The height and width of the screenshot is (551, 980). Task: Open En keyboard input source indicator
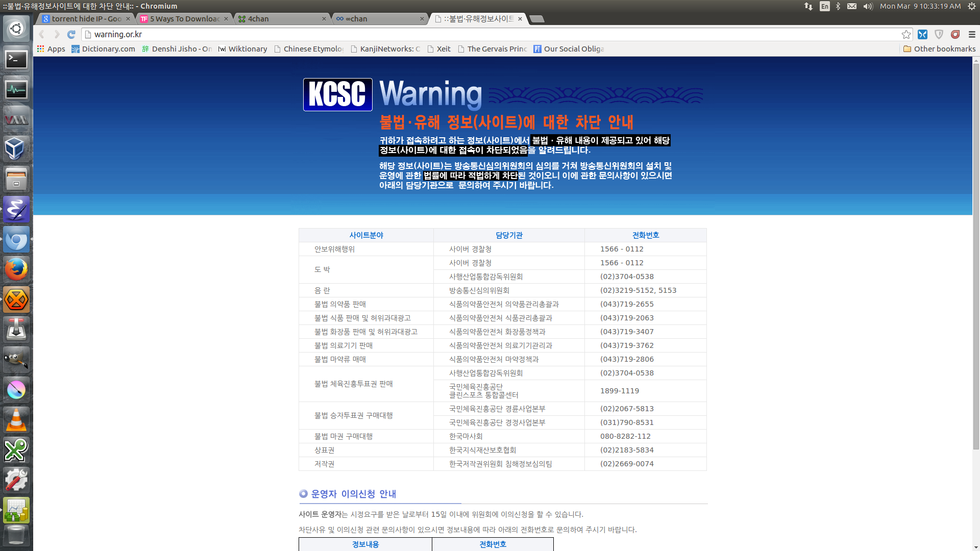pos(824,6)
